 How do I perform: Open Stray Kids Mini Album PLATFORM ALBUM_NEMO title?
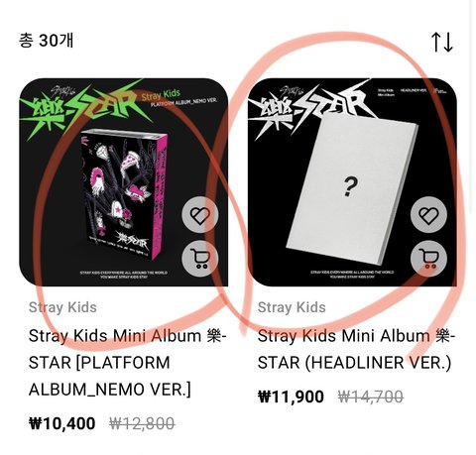(128, 363)
